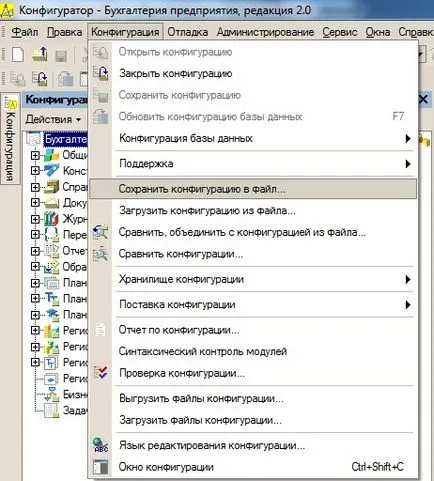Click the configuration check checkmarks icon
The width and height of the screenshot is (434, 481).
click(x=100, y=373)
